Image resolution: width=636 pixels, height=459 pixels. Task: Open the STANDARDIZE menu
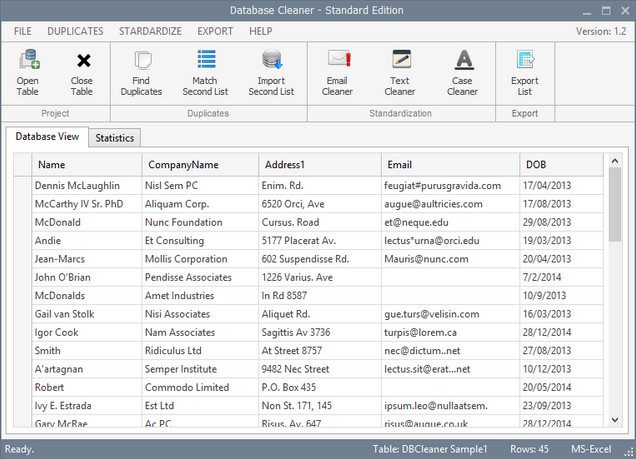(x=150, y=31)
